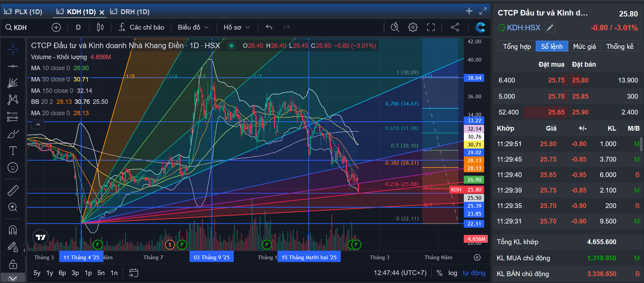This screenshot has height=283, width=644.
Task: Select the crosshair cursor tool
Action: pos(13,50)
